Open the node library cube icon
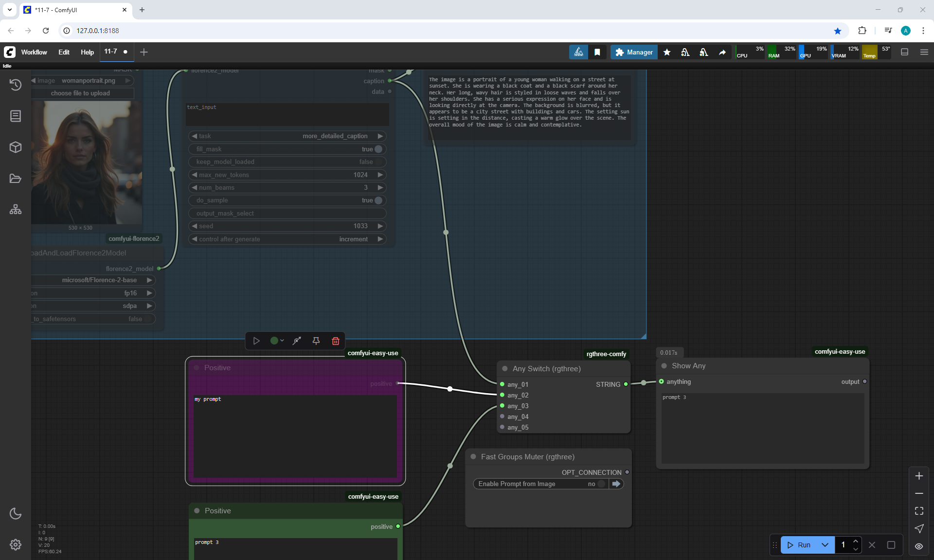The image size is (934, 560). (x=16, y=147)
